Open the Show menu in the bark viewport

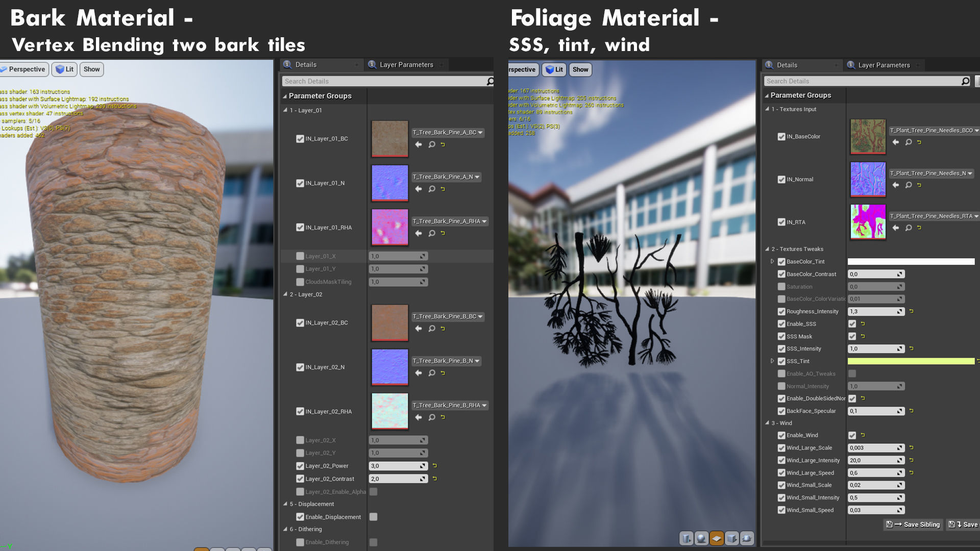coord(92,69)
